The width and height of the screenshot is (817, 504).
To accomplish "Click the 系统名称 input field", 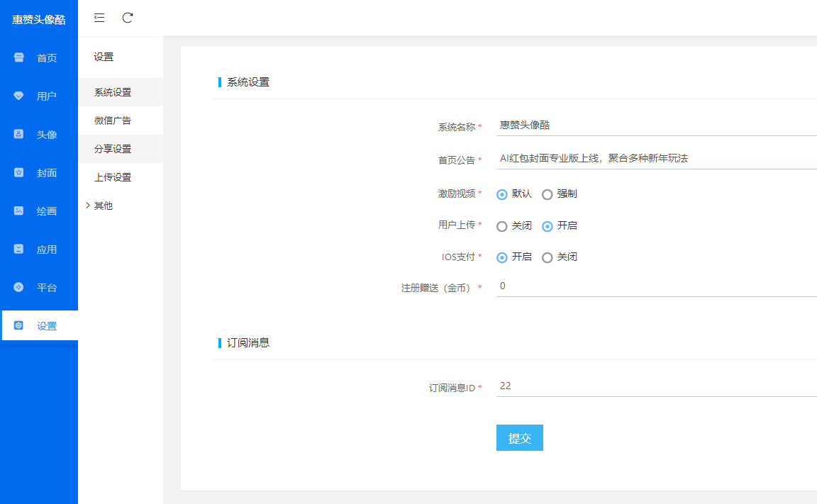I will [x=657, y=125].
